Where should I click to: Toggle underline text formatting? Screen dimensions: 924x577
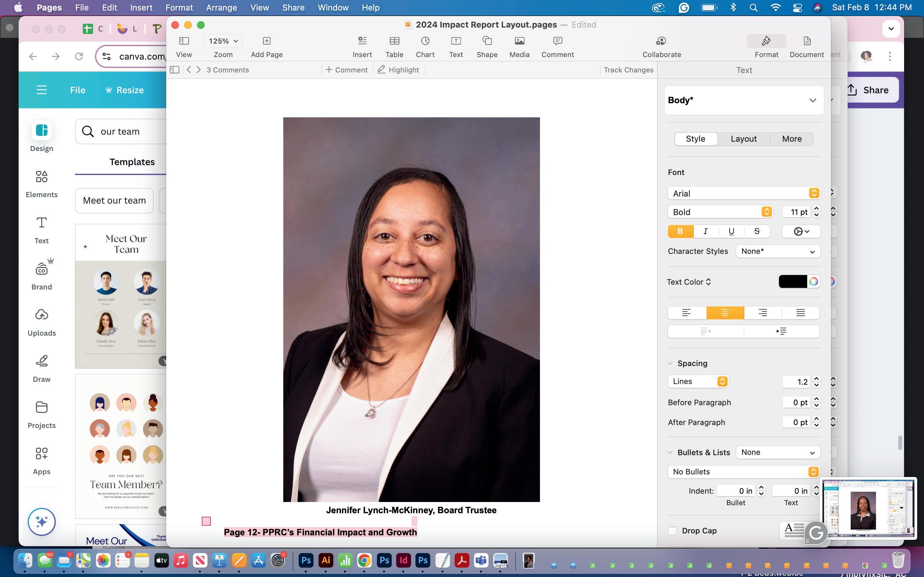pos(731,231)
